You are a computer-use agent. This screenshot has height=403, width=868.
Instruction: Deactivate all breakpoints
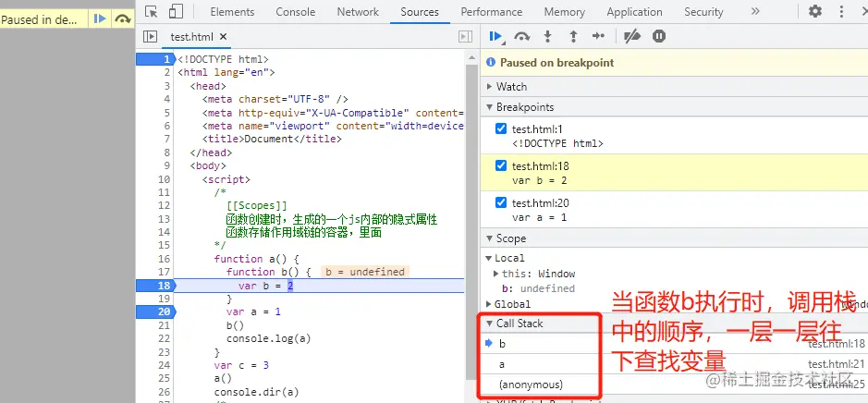pyautogui.click(x=631, y=37)
